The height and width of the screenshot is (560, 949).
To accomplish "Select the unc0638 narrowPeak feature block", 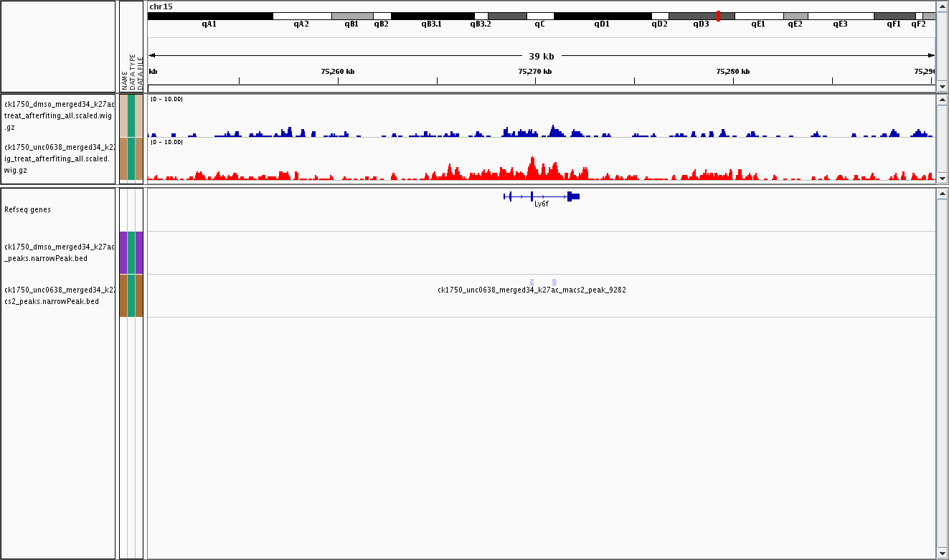I will pyautogui.click(x=532, y=283).
